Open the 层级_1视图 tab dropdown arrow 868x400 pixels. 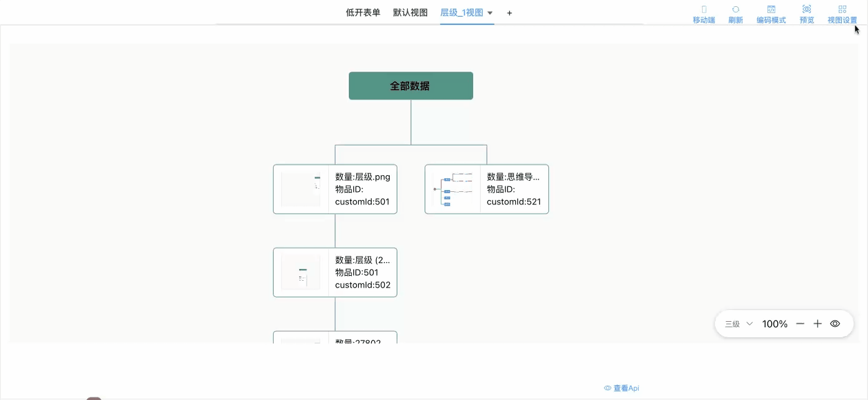490,13
